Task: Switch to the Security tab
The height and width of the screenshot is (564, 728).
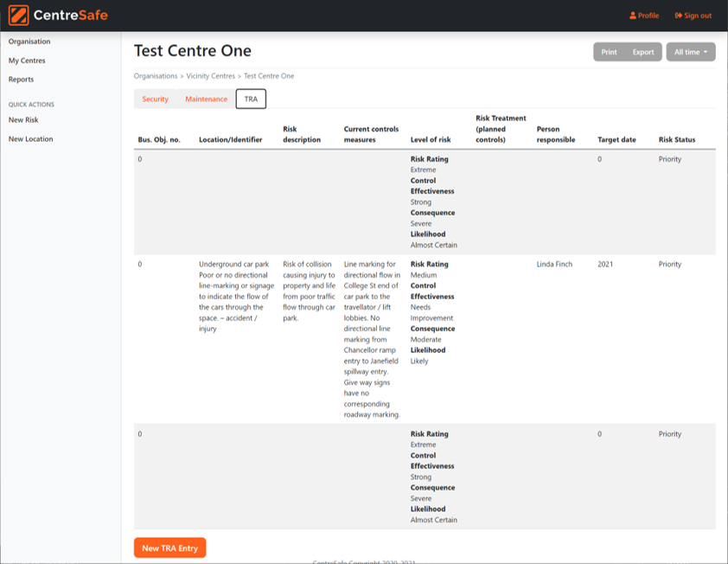Action: point(155,99)
